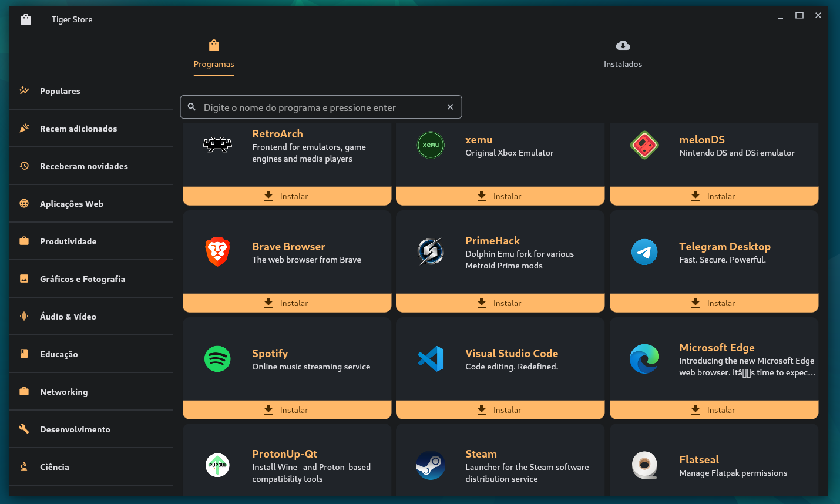840x504 pixels.
Task: Click the Gráficos e Fotografia image icon
Action: click(x=24, y=278)
